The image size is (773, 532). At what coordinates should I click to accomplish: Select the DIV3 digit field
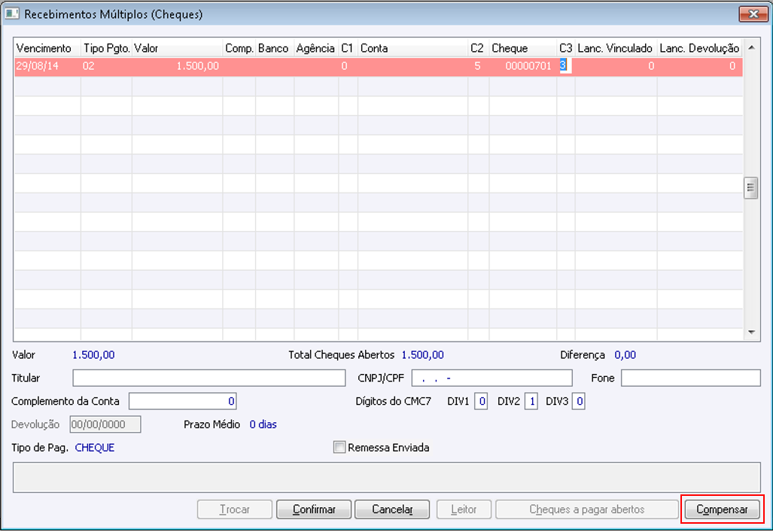pos(578,401)
